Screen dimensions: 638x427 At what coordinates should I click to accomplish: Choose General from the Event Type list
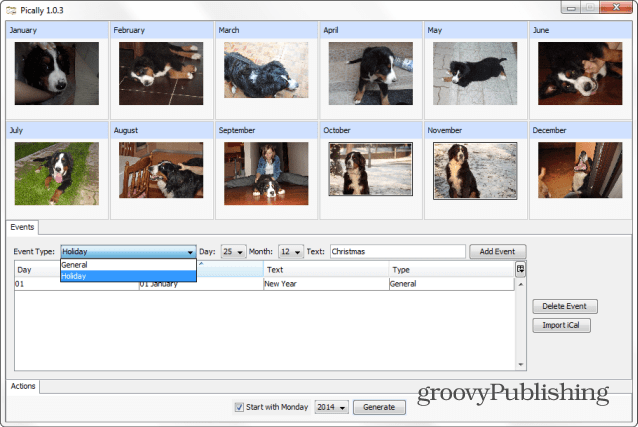[128, 265]
